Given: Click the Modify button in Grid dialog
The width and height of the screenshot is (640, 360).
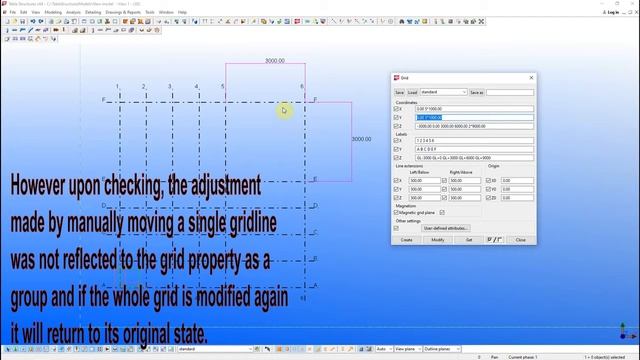Looking at the screenshot, I should [x=438, y=240].
